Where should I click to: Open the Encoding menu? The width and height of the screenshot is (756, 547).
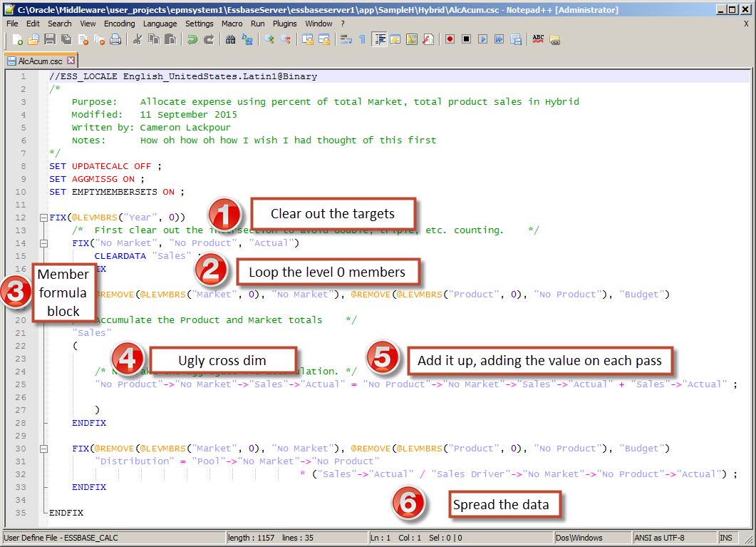pos(119,24)
